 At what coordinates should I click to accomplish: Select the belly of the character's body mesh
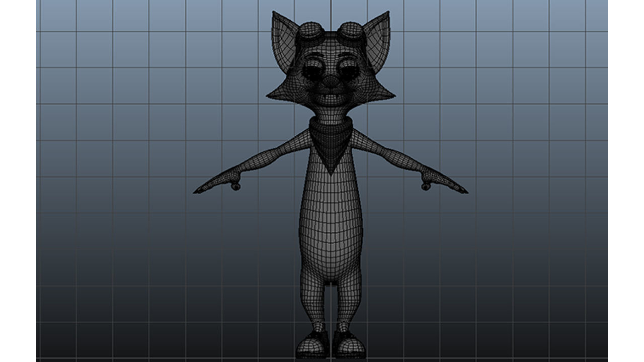click(x=331, y=226)
